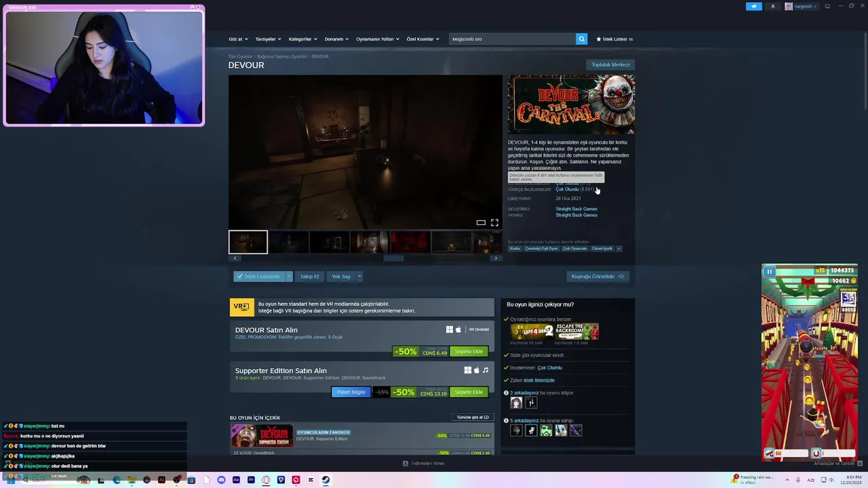Open Opera browser from the taskbar
The image size is (868, 488).
click(266, 480)
